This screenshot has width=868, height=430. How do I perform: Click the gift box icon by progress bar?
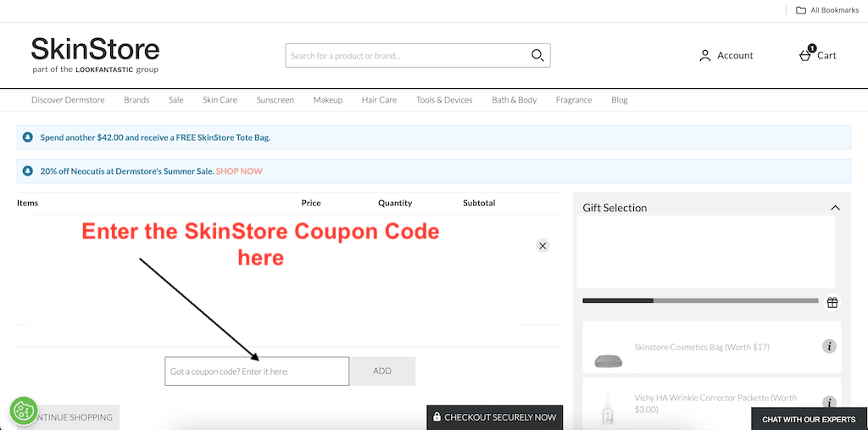point(832,302)
